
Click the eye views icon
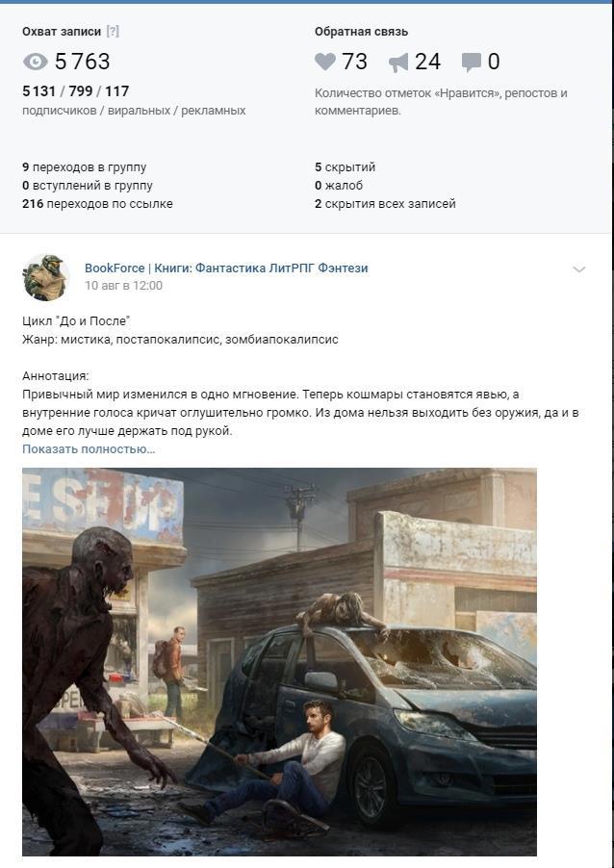(x=36, y=62)
